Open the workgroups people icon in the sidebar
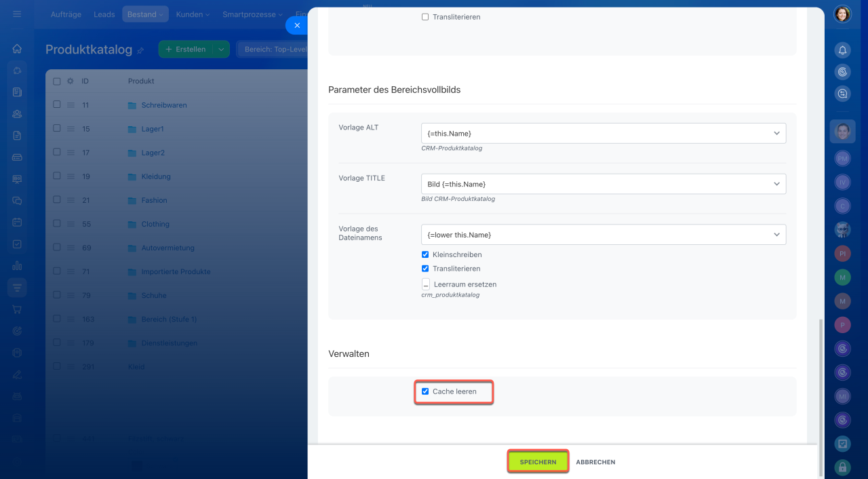This screenshot has height=479, width=868. (17, 114)
